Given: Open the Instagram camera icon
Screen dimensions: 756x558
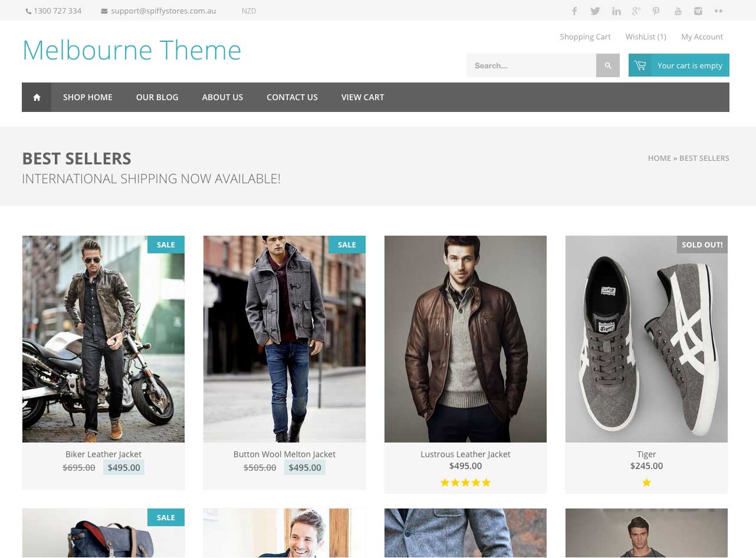Looking at the screenshot, I should (x=698, y=11).
